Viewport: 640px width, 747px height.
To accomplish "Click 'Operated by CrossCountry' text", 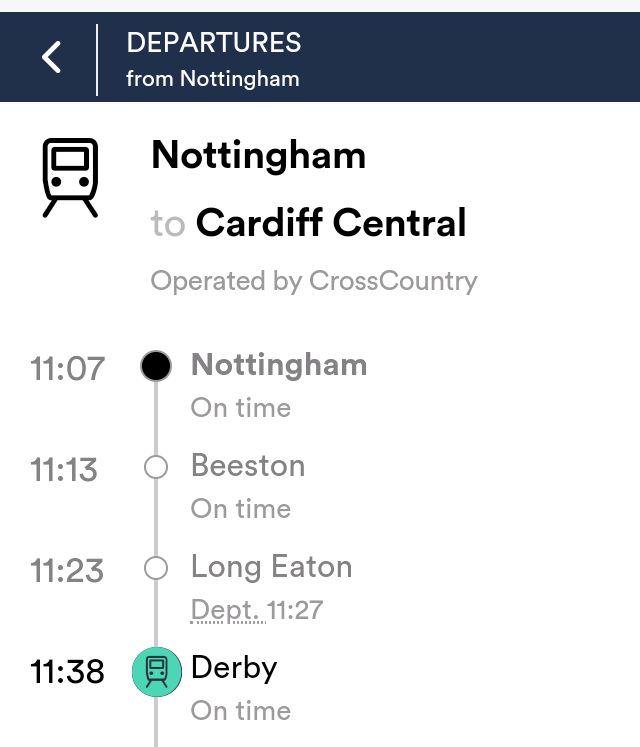I will 314,281.
